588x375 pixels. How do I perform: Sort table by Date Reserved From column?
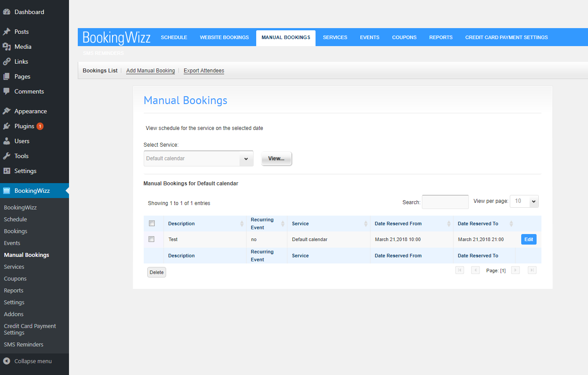pyautogui.click(x=412, y=224)
